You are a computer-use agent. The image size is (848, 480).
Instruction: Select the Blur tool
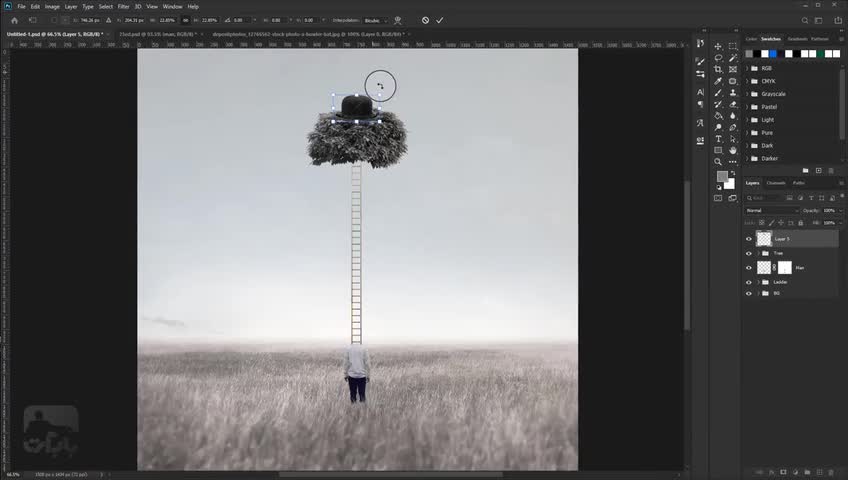[733, 116]
